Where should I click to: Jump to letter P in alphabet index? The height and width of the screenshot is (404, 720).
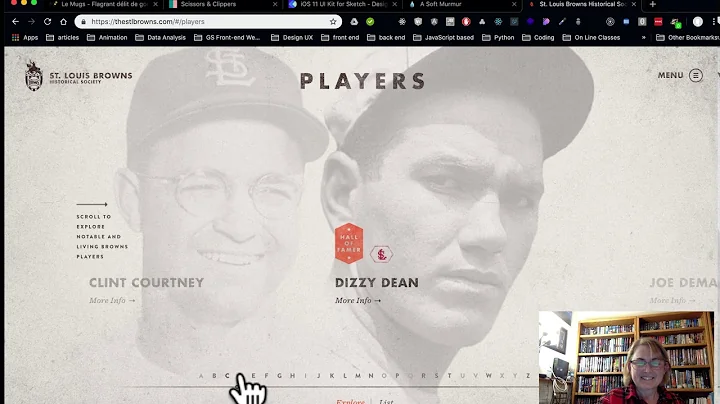pyautogui.click(x=397, y=376)
